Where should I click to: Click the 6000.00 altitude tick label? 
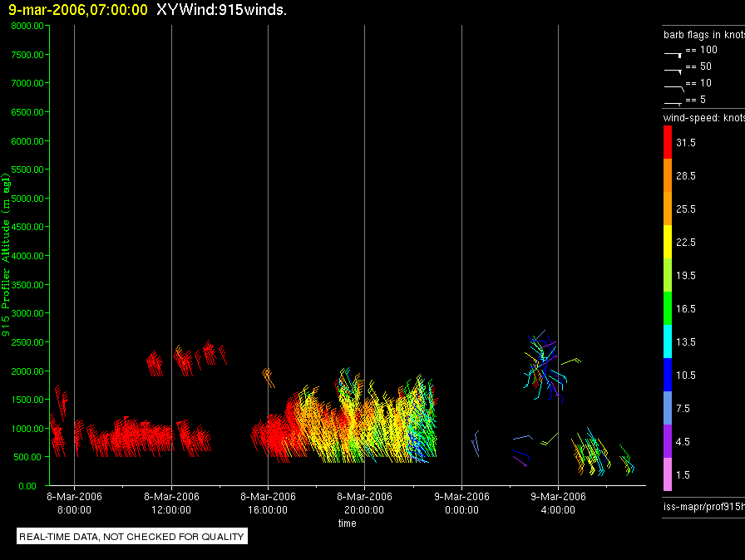coord(27,141)
